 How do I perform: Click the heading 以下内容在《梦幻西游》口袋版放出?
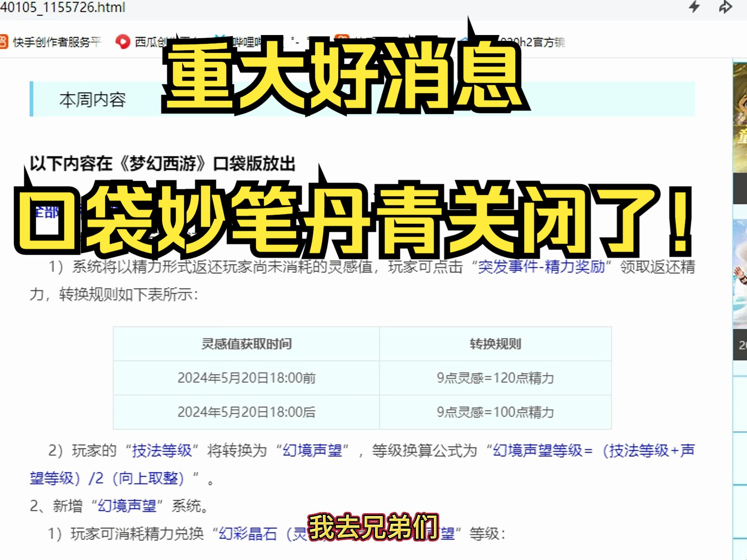pos(163,164)
